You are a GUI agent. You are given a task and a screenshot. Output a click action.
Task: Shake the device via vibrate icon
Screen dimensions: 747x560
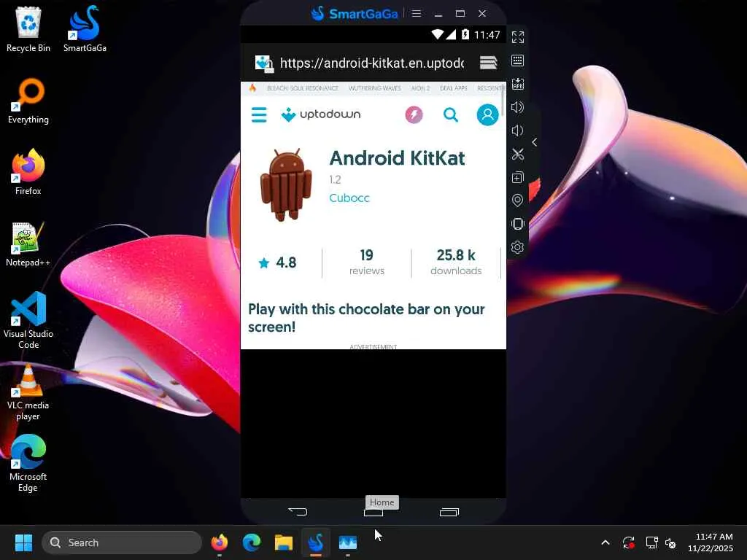click(517, 224)
